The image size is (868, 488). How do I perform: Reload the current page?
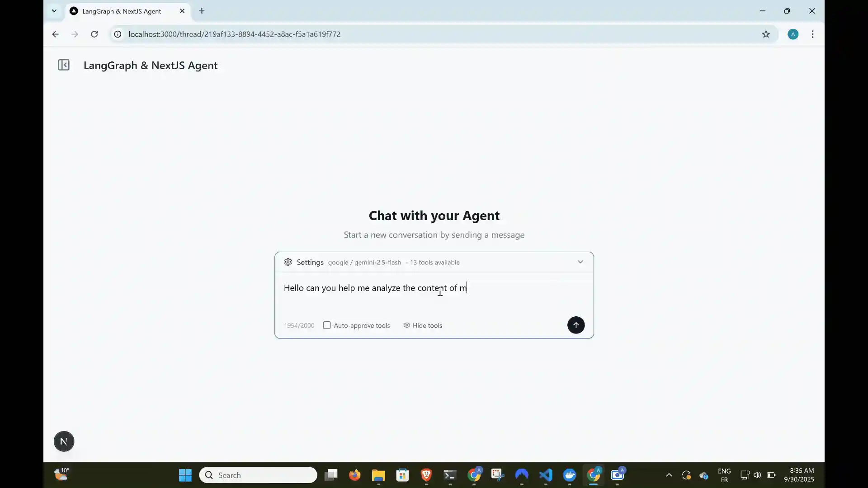[x=94, y=34]
